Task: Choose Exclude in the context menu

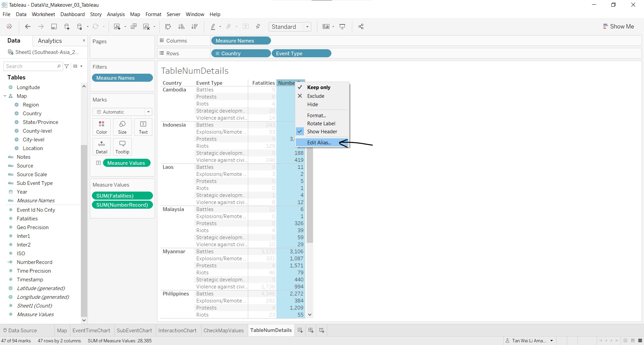Action: tap(316, 96)
